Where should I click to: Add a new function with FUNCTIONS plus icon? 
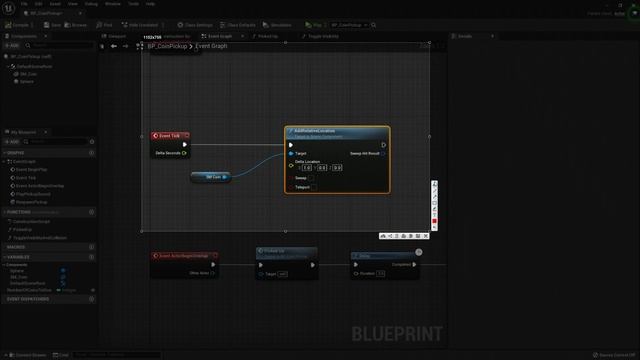tap(91, 212)
